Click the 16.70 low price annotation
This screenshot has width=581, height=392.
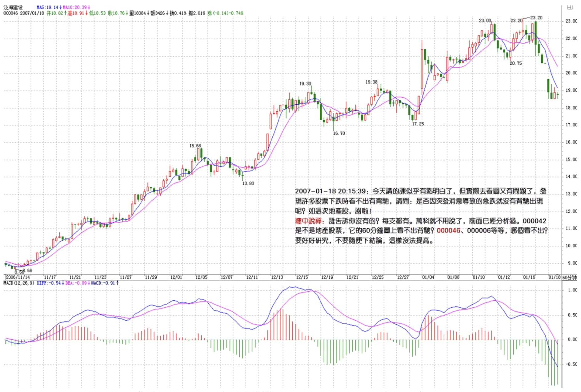click(x=339, y=133)
